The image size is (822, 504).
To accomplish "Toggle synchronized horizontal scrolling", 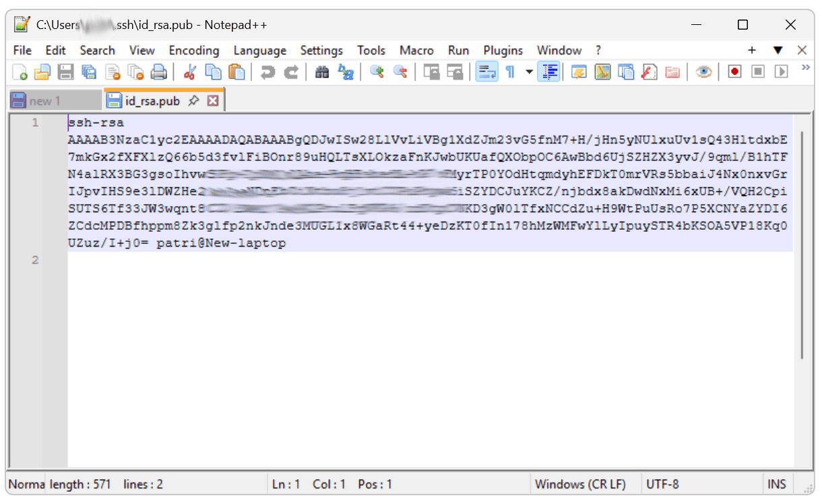I will click(x=455, y=71).
